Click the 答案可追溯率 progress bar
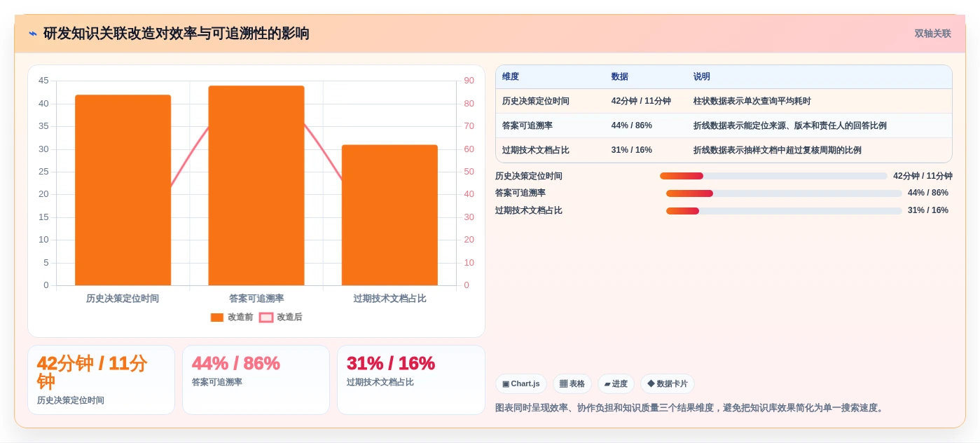 click(x=784, y=193)
